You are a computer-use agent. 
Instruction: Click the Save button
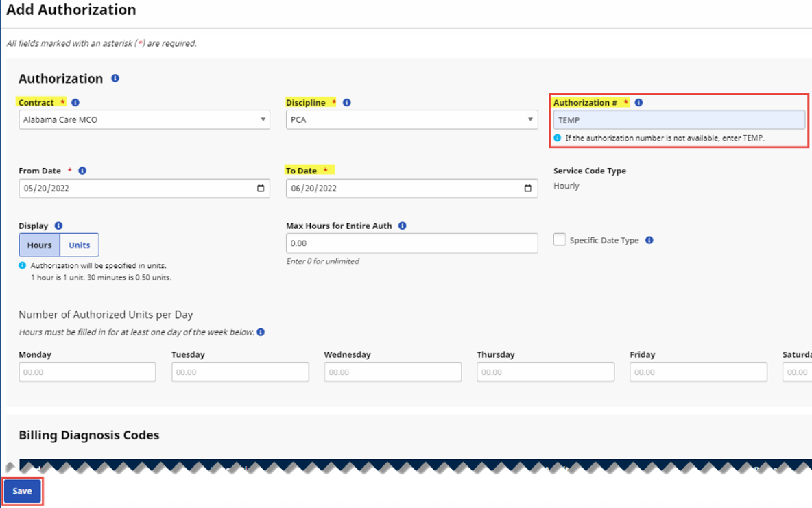pyautogui.click(x=22, y=491)
